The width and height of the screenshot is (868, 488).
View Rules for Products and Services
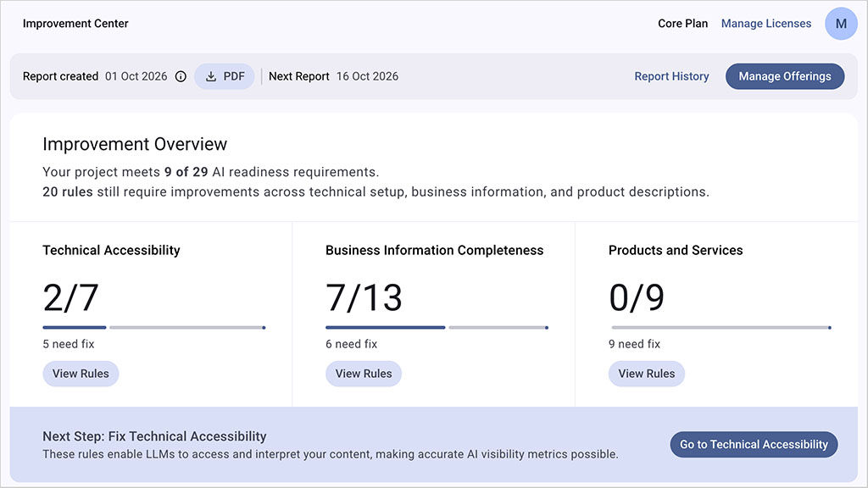click(x=647, y=374)
